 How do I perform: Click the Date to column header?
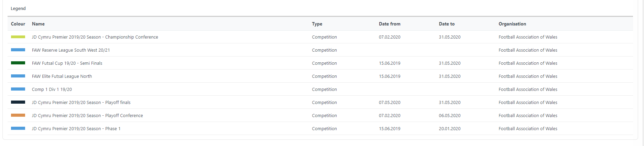click(447, 24)
